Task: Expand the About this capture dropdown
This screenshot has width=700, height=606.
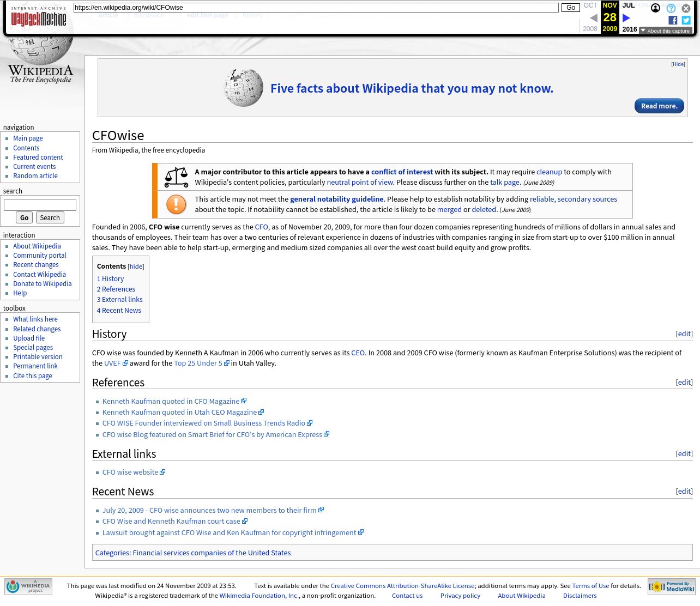Action: click(x=665, y=31)
